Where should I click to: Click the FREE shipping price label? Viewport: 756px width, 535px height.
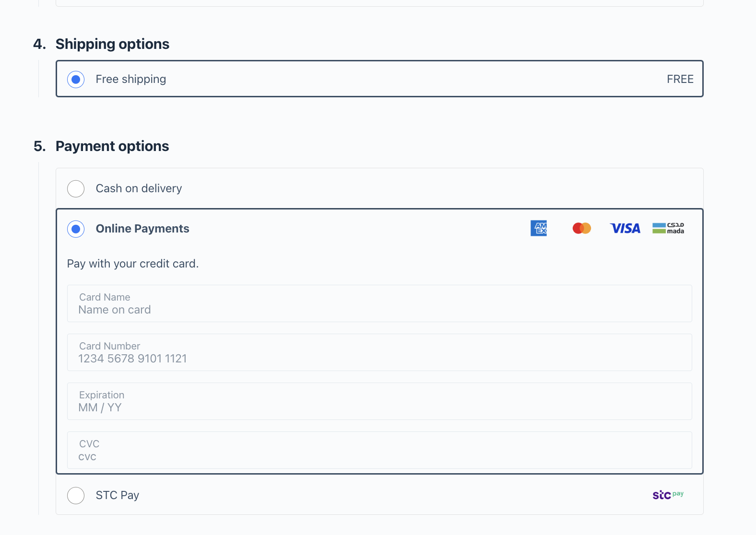[680, 79]
